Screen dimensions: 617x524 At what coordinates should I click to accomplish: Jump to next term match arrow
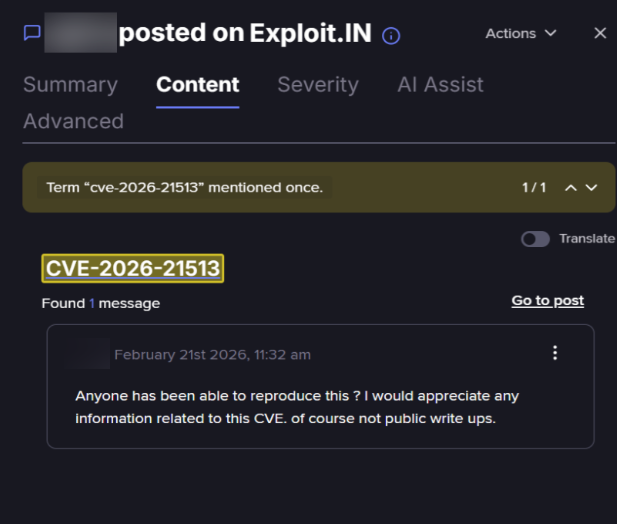click(x=591, y=188)
